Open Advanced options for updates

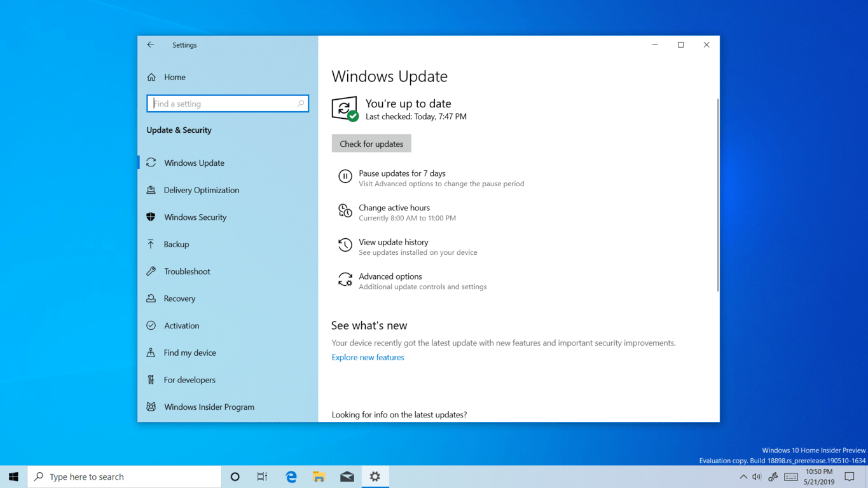pyautogui.click(x=390, y=276)
